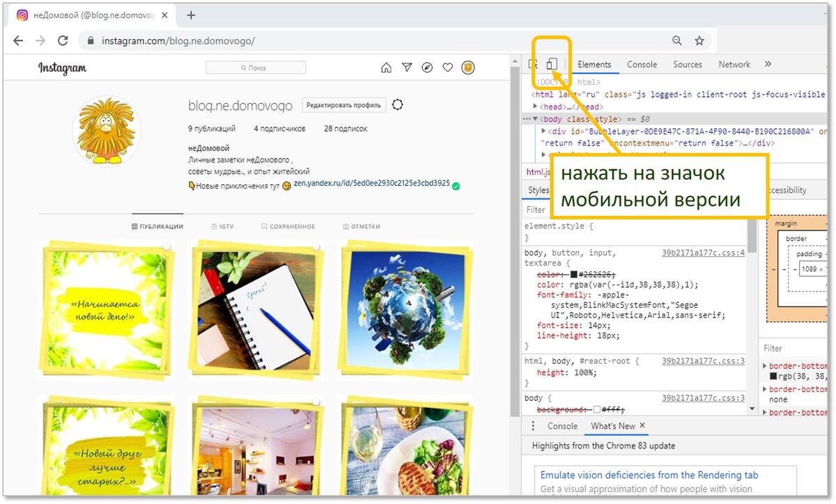Open the «Начинается новый день!» post

point(106,309)
